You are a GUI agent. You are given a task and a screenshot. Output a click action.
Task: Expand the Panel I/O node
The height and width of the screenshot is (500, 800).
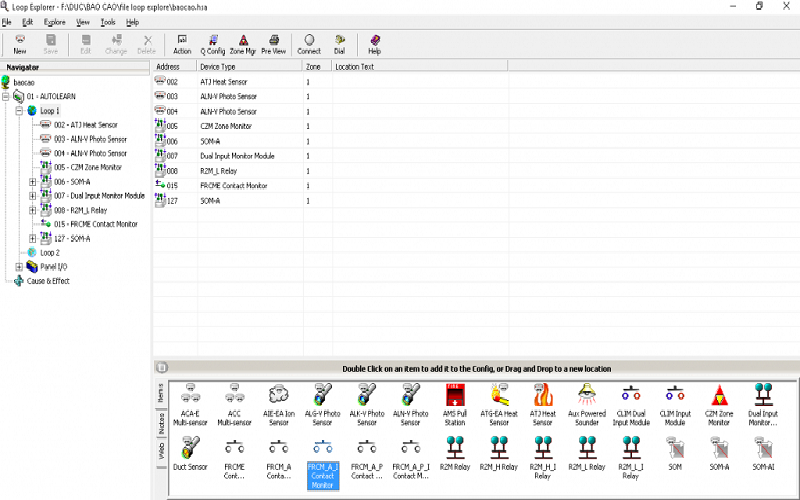coord(19,267)
